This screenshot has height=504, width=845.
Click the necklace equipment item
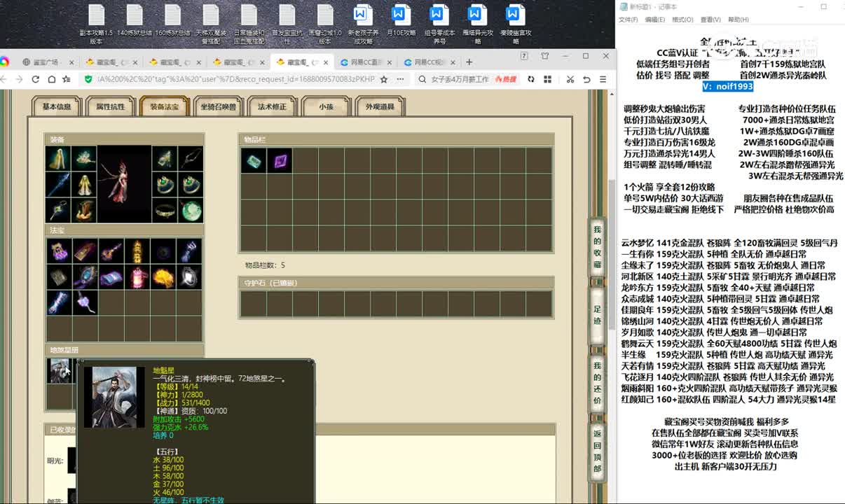point(191,158)
